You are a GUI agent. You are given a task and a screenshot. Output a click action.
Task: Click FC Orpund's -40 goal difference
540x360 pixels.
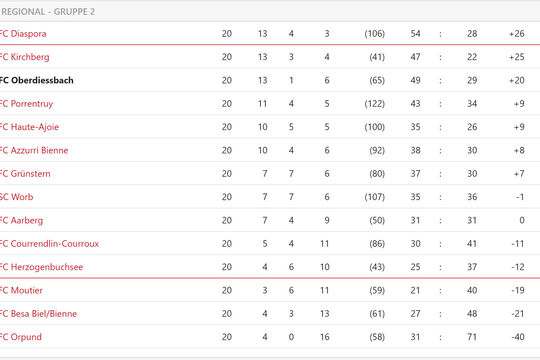click(518, 337)
